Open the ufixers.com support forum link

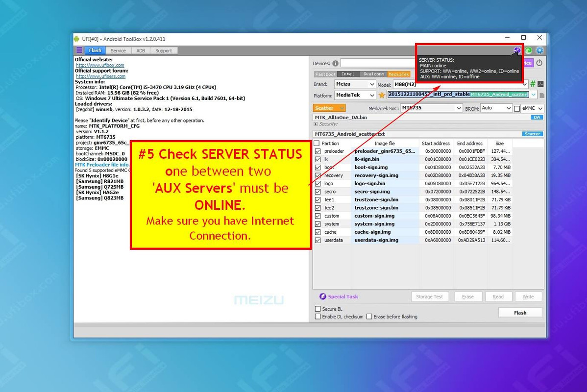coord(101,76)
